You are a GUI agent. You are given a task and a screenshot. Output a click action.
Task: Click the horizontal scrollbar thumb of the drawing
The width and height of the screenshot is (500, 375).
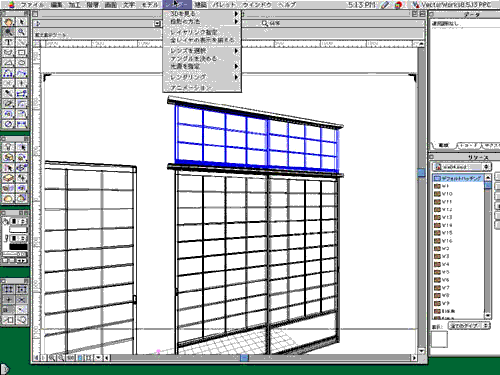click(x=244, y=358)
